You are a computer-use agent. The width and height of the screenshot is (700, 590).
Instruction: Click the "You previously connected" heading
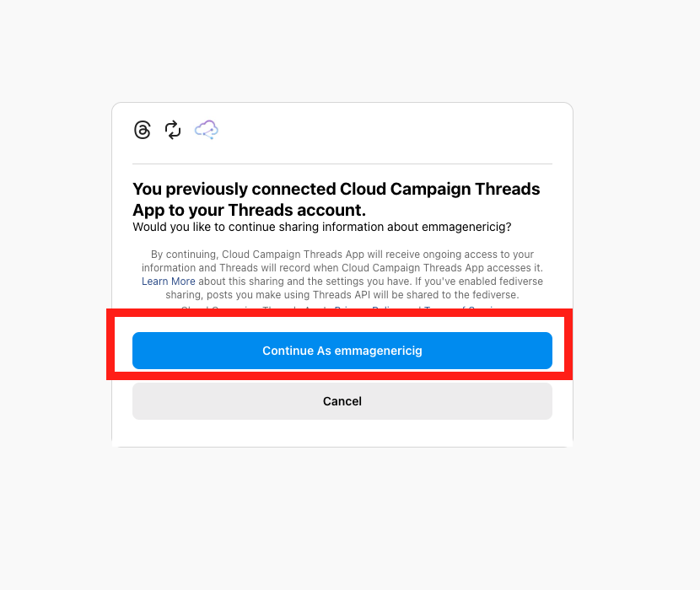pyautogui.click(x=337, y=200)
